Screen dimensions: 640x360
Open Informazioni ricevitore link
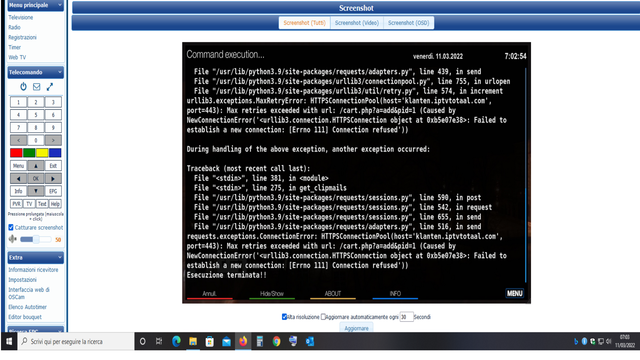(x=33, y=270)
